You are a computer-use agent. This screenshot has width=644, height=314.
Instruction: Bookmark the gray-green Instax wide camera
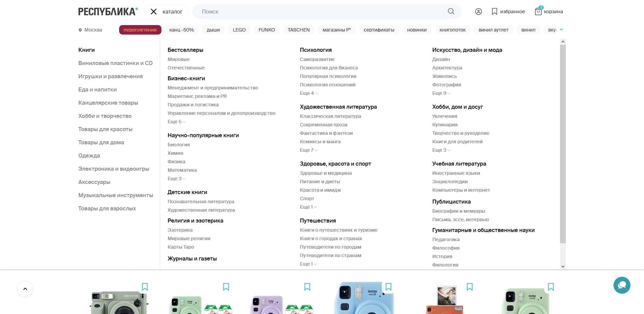145,287
